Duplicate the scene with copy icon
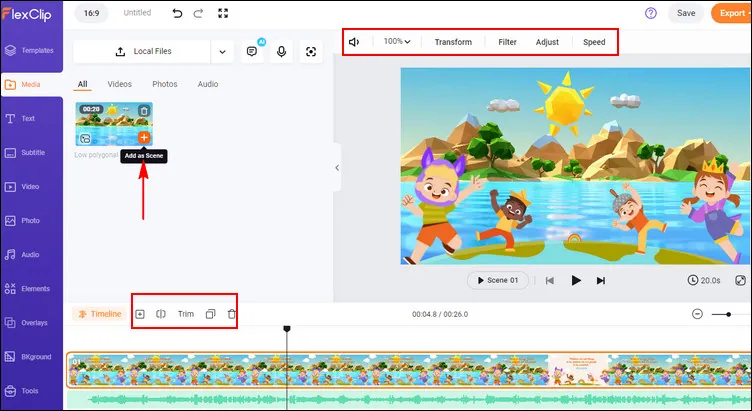Image resolution: width=752 pixels, height=411 pixels. click(210, 314)
